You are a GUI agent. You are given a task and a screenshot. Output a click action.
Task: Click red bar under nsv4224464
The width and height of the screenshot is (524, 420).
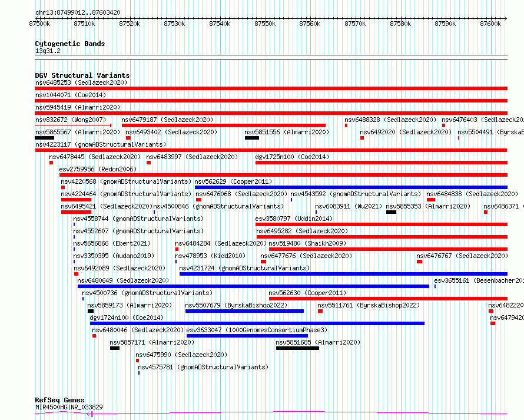point(76,200)
